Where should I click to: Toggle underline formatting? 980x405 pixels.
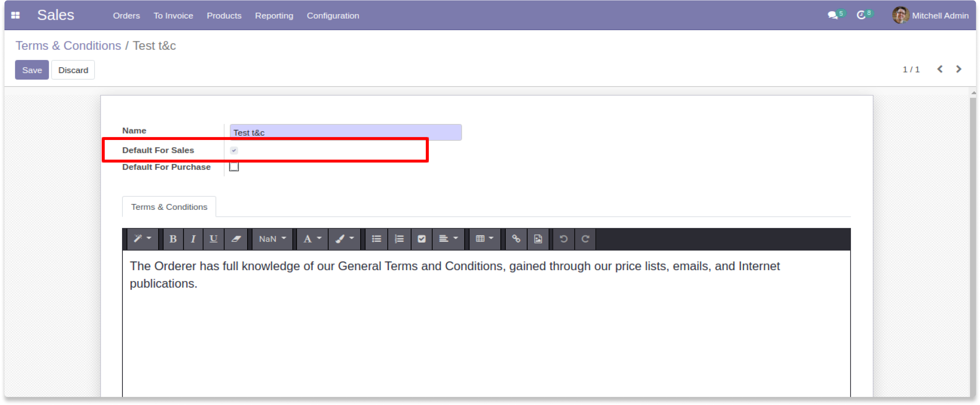213,239
